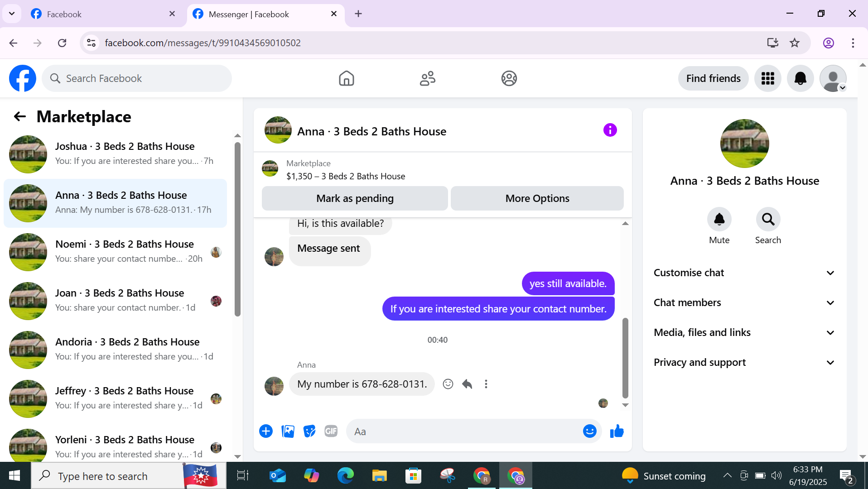Viewport: 868px width, 489px height.
Task: Open Joan's 3 Beds 2 Baths conversation
Action: (115, 301)
